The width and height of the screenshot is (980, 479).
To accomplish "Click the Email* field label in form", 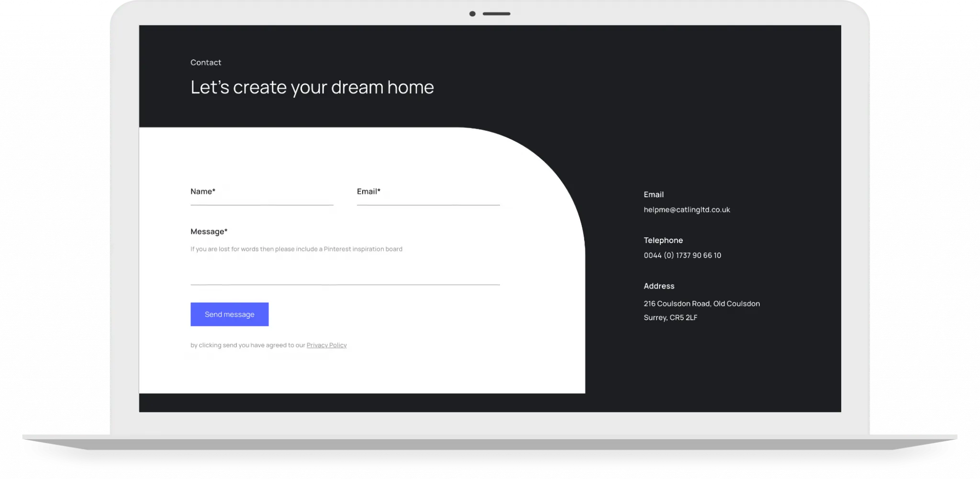I will point(368,191).
